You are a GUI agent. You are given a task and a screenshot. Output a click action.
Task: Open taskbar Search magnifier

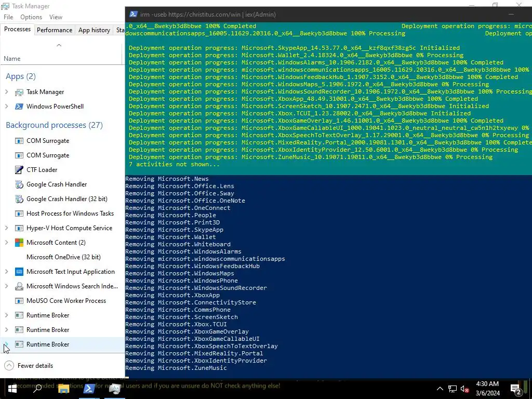(x=37, y=389)
